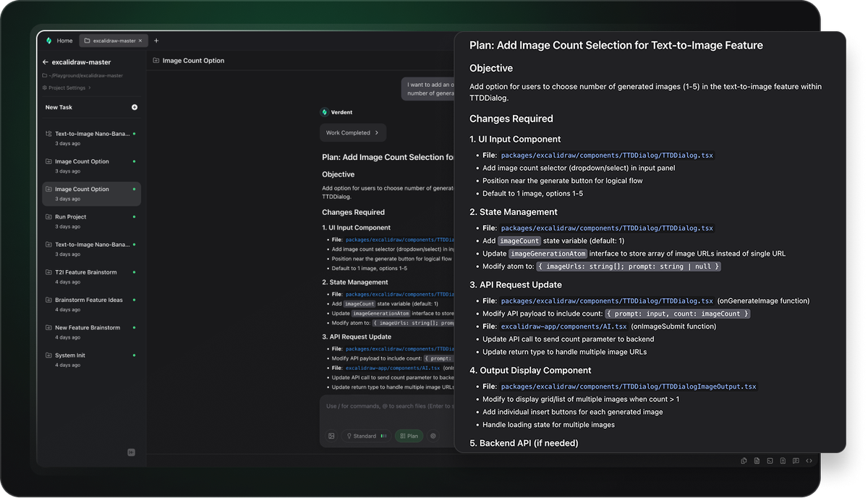Image resolution: width=868 pixels, height=498 pixels.
Task: Close the excalidraw-master tab
Action: (x=141, y=41)
